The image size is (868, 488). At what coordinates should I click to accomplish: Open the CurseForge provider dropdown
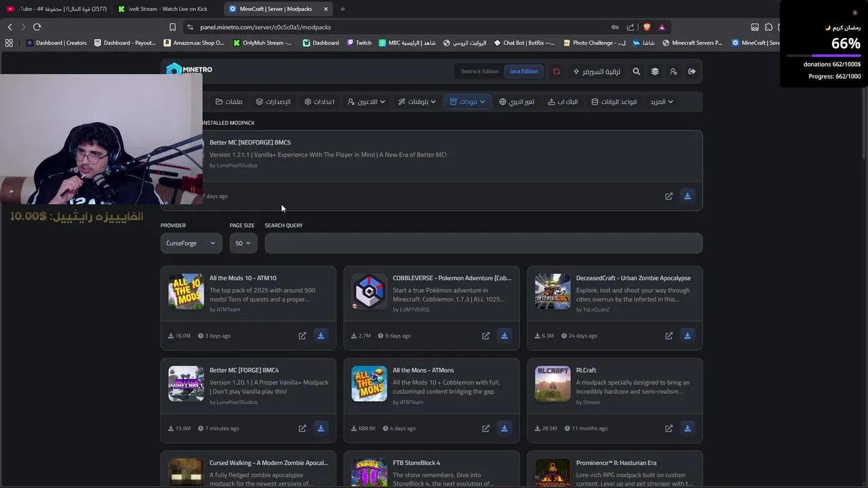191,243
